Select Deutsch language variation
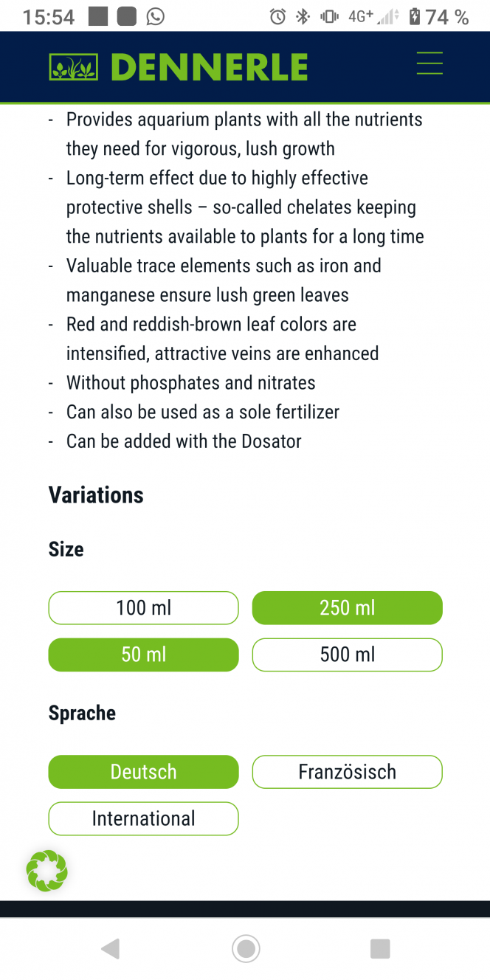The width and height of the screenshot is (490, 980). pos(143,772)
